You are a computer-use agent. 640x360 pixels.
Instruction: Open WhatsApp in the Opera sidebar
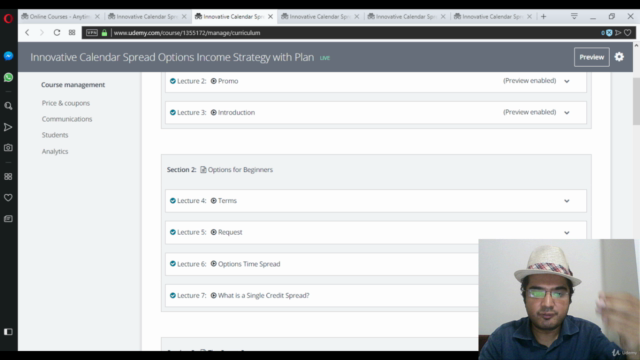tap(8, 77)
